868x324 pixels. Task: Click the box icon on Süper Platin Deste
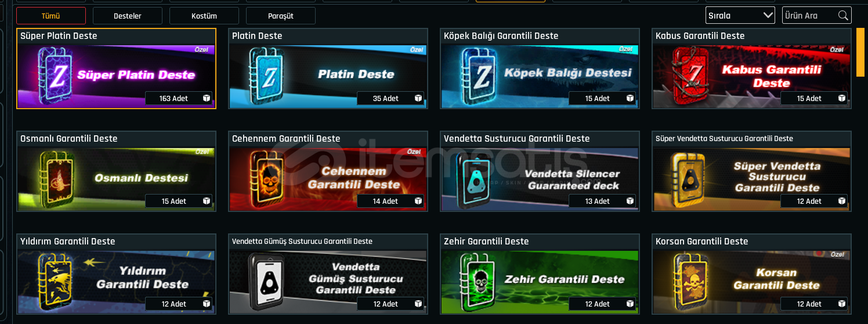(207, 99)
